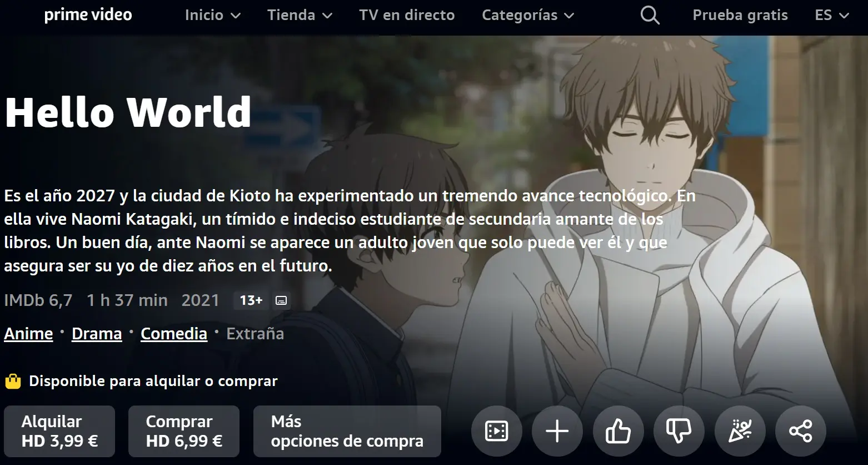The width and height of the screenshot is (868, 465).
Task: Open the Categorías dropdown
Action: click(528, 15)
